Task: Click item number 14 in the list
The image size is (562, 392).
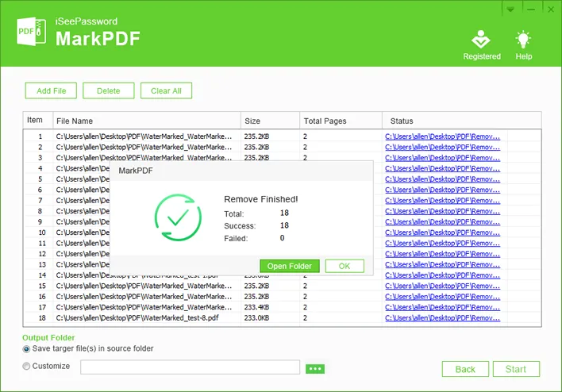Action: click(x=42, y=275)
